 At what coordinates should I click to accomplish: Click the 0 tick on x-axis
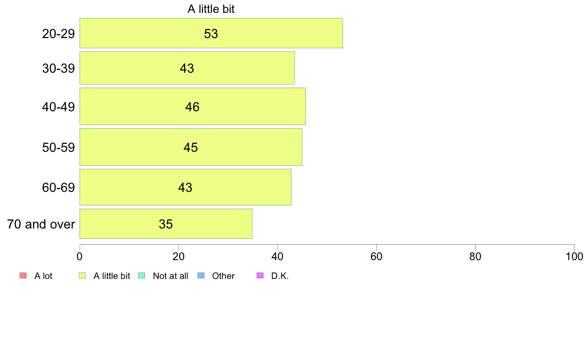coord(80,256)
